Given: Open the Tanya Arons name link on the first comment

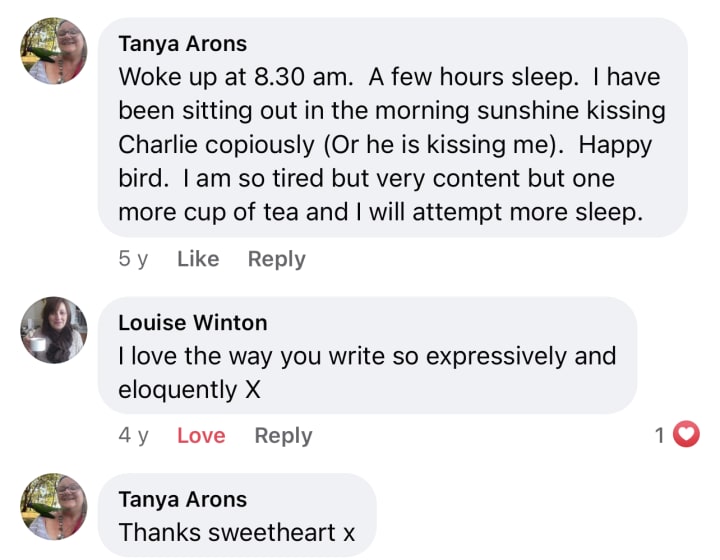Looking at the screenshot, I should click(x=182, y=43).
